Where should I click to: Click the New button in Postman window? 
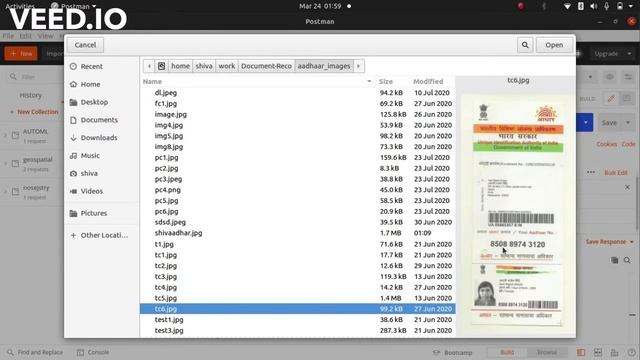tap(21, 53)
